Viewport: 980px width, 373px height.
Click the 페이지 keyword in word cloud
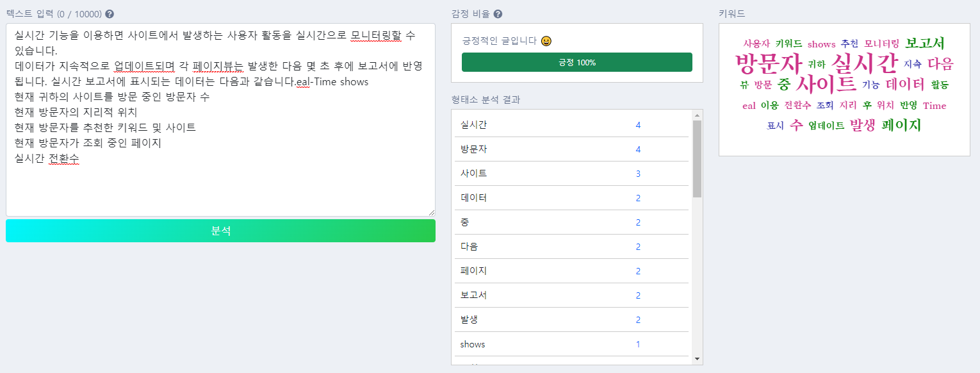(901, 126)
